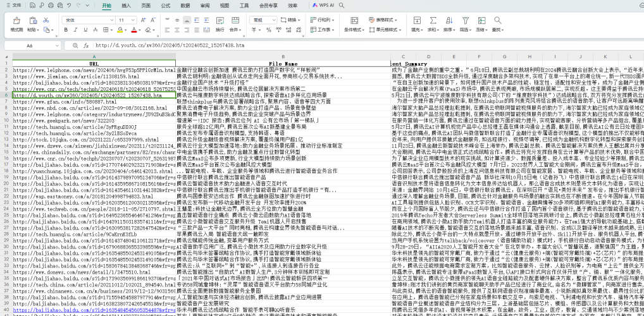Apply the red font color swatch

coord(134,30)
